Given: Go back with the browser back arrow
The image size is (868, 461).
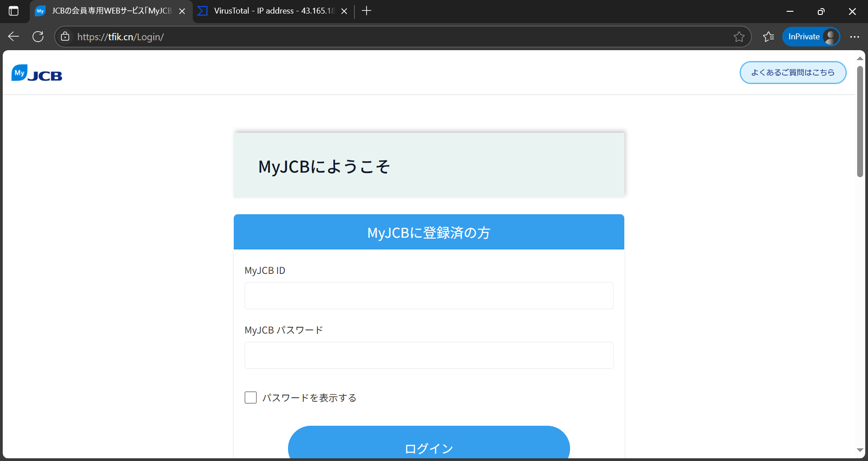Looking at the screenshot, I should 14,37.
